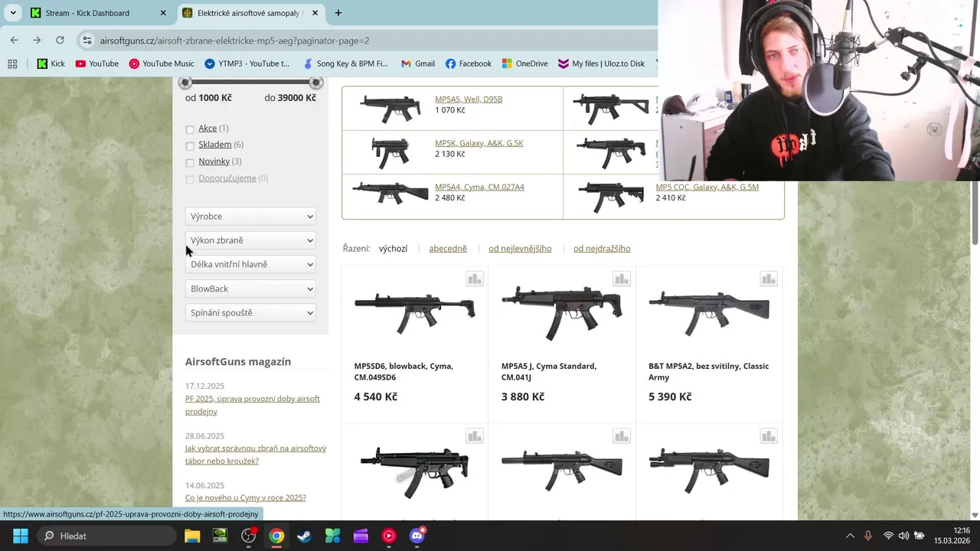The width and height of the screenshot is (980, 551).
Task: Open the site information icon in address bar
Action: 87,41
